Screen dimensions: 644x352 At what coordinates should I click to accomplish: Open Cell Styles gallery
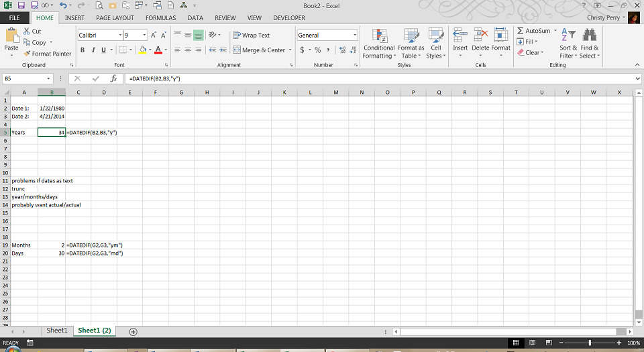pyautogui.click(x=436, y=44)
